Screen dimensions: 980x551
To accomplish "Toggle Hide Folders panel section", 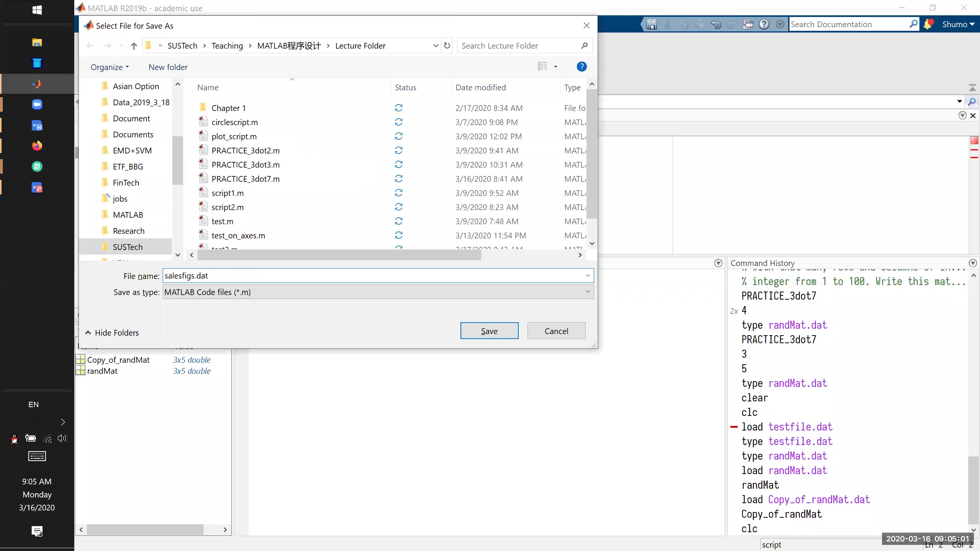I will pyautogui.click(x=112, y=333).
